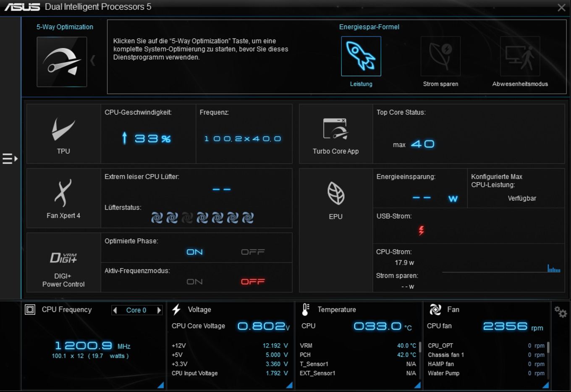Click the max 40 Top Core value
Screen dimensions: 571x392
414,144
